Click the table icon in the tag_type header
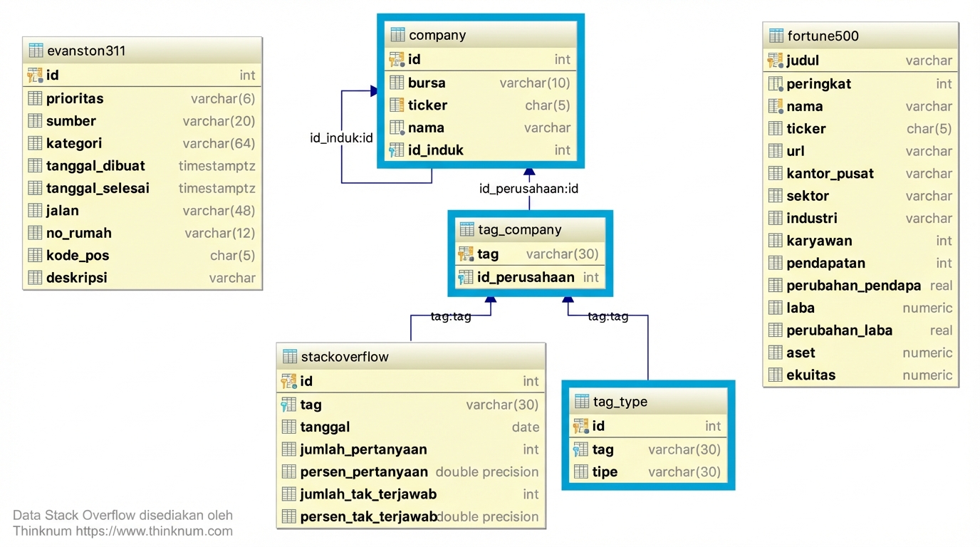The image size is (980, 547). pos(580,401)
